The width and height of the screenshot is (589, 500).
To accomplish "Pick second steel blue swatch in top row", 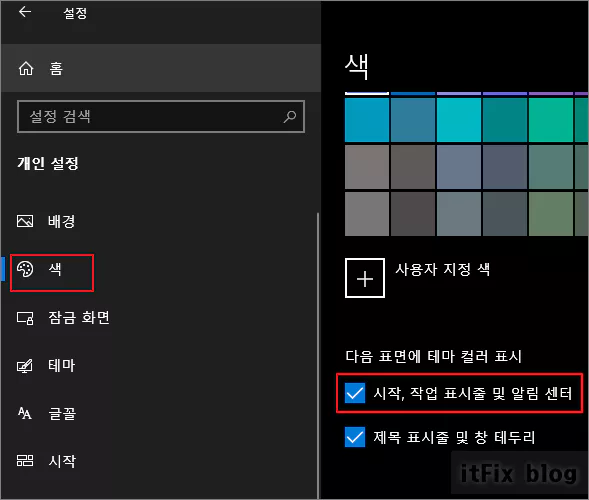I will pyautogui.click(x=413, y=120).
